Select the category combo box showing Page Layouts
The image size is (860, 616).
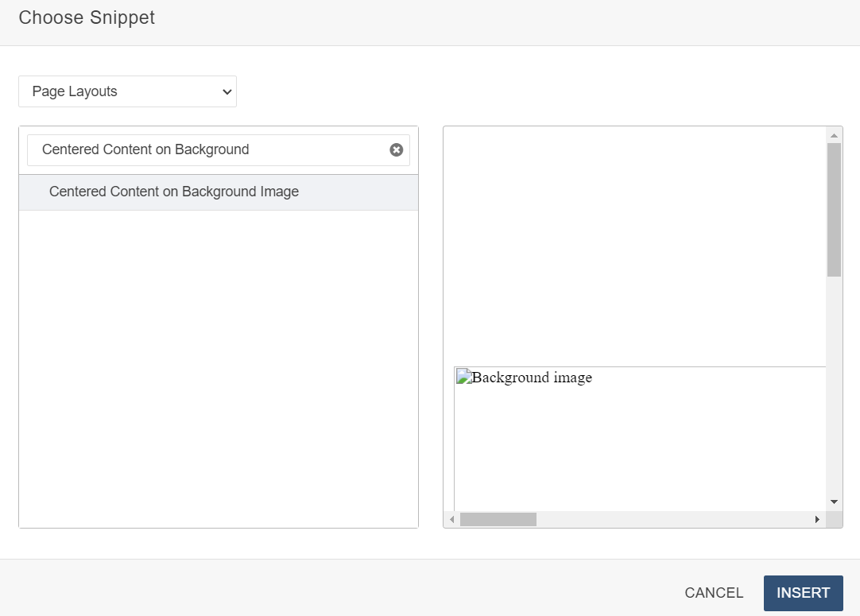tap(127, 91)
